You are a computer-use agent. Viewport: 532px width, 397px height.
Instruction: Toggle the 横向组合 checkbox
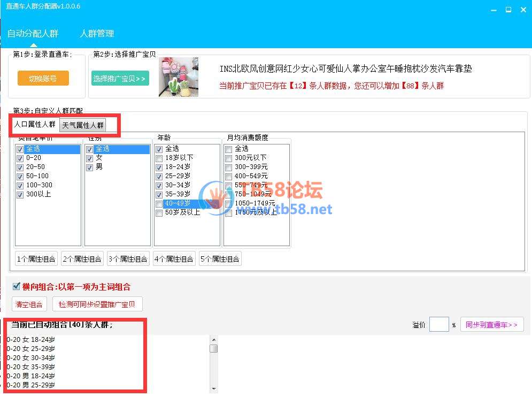17,286
